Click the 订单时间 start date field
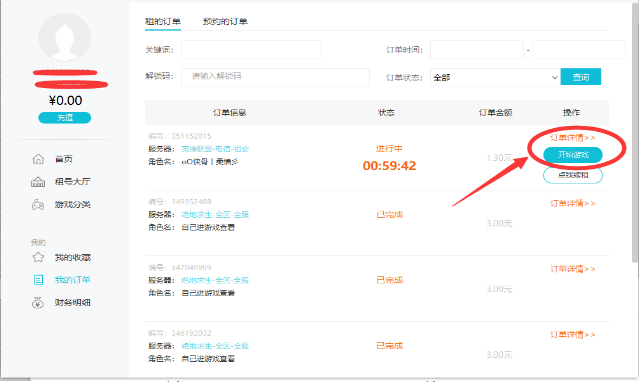This screenshot has width=639, height=382. pos(477,49)
